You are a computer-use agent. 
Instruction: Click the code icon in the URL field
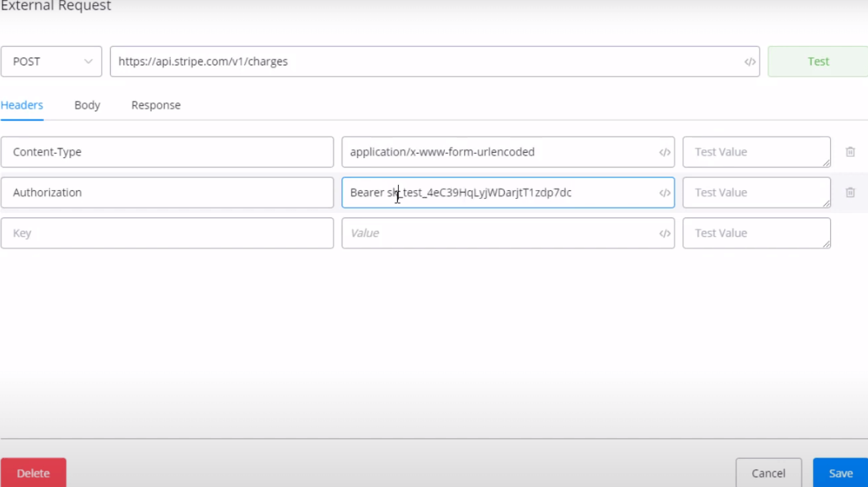(750, 62)
